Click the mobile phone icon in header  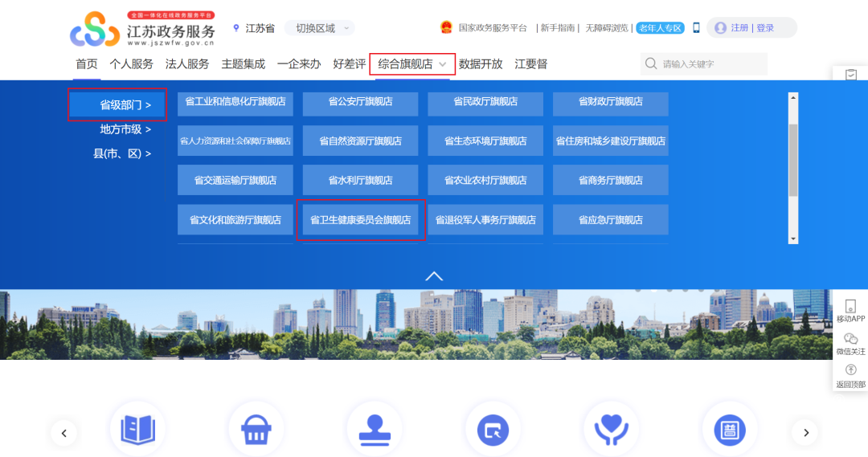696,27
